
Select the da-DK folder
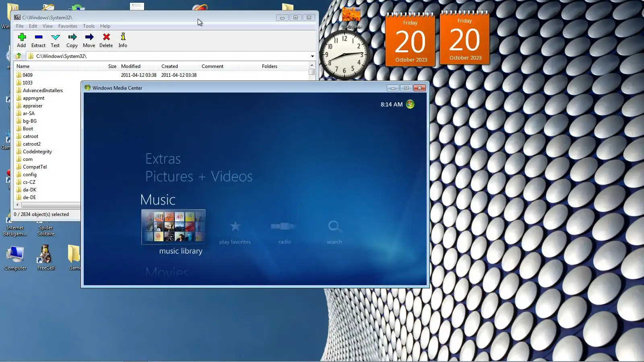(29, 190)
